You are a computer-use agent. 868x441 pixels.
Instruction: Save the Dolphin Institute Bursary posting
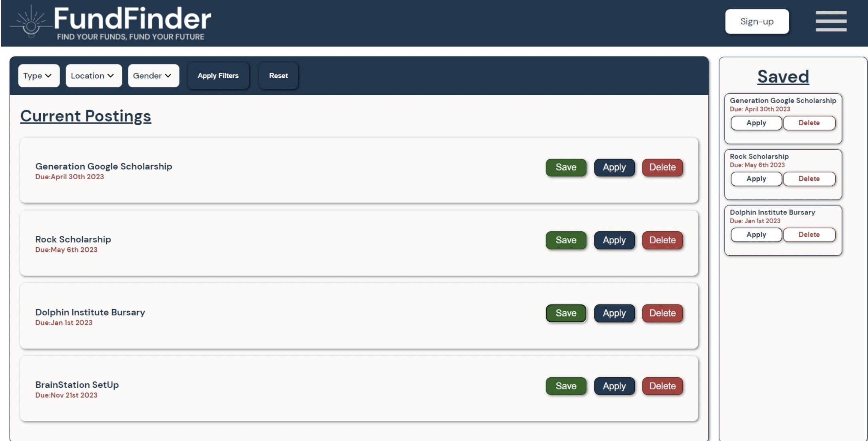566,313
